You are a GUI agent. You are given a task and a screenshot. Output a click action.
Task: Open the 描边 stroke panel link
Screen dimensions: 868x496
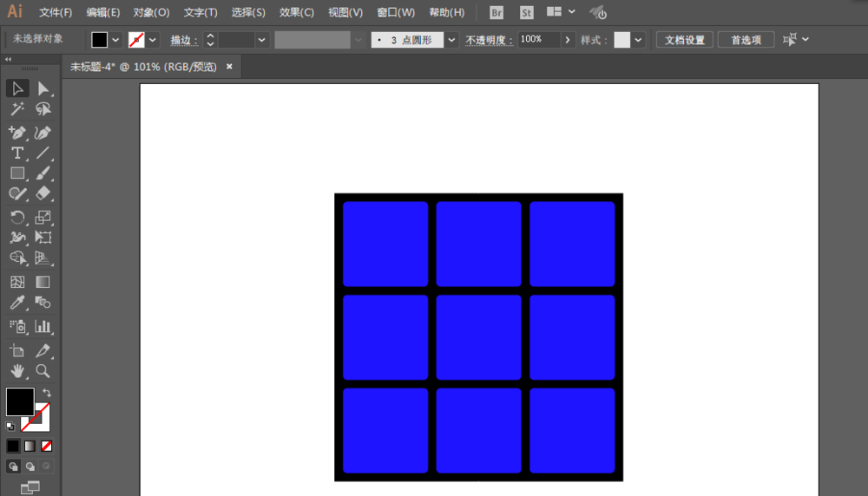(x=184, y=41)
